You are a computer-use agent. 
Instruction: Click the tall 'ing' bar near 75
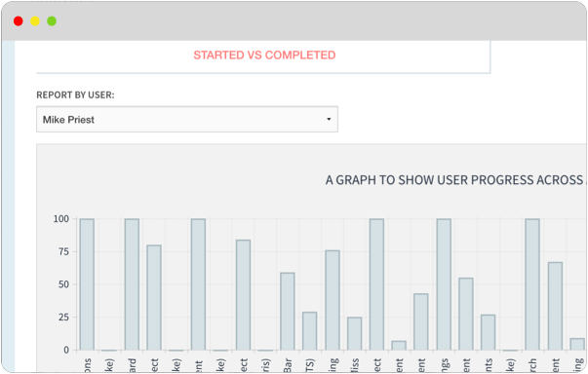coord(333,300)
